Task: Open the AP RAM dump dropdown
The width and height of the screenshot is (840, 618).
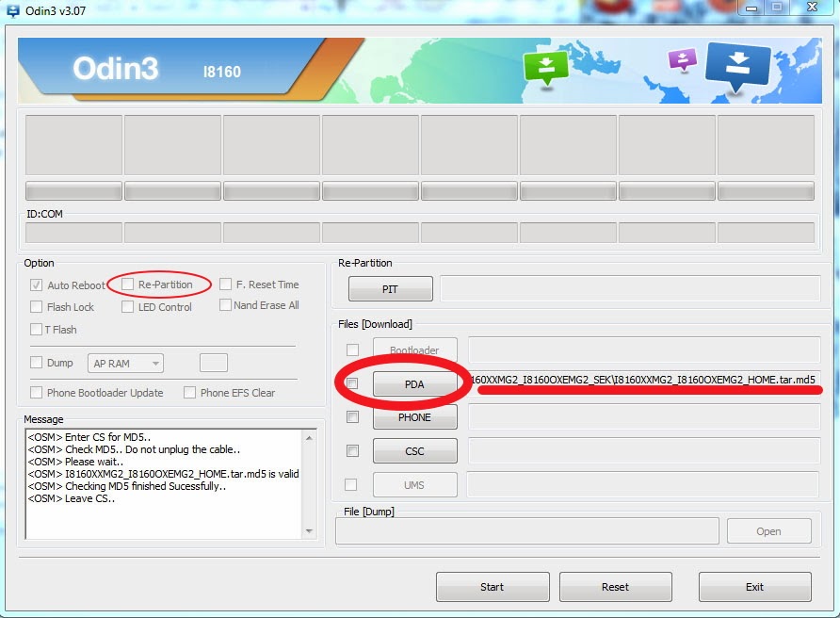Action: (126, 364)
